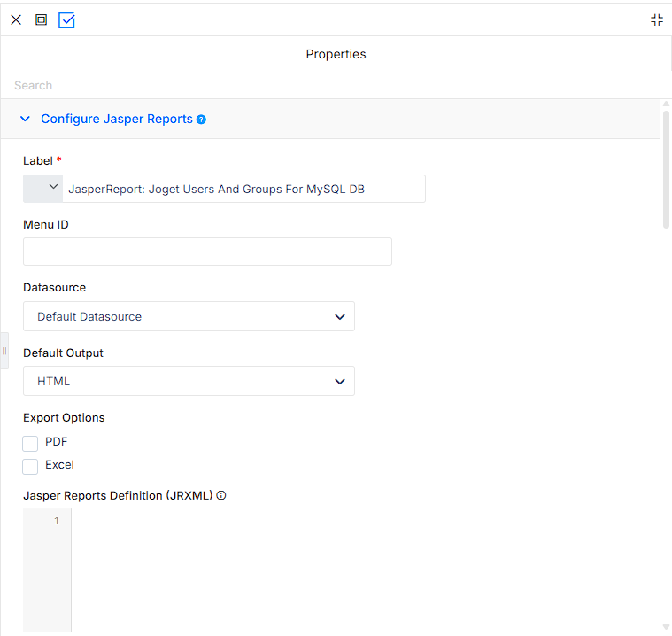Enable the PDF export option
This screenshot has height=636, width=672.
(30, 444)
